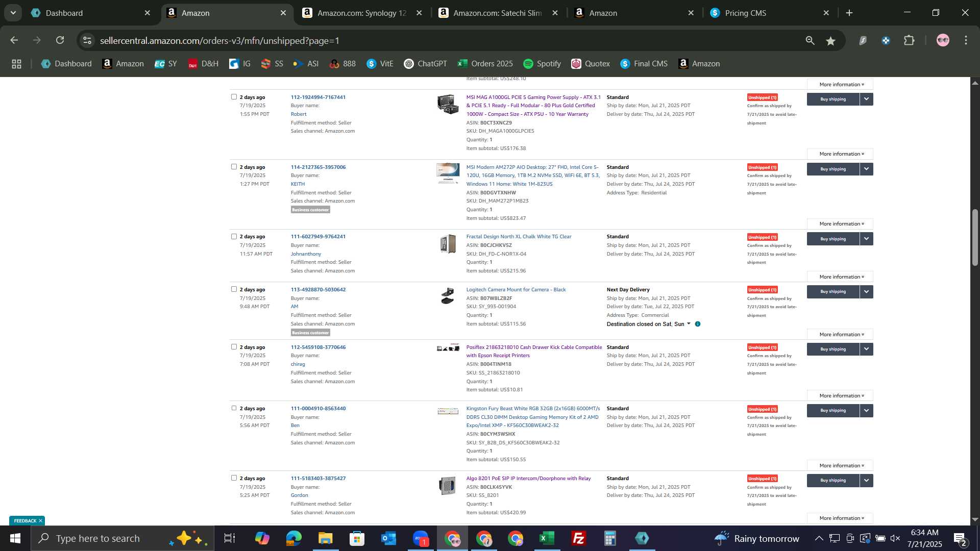
Task: Open the D&H bookmark
Action: 203,64
